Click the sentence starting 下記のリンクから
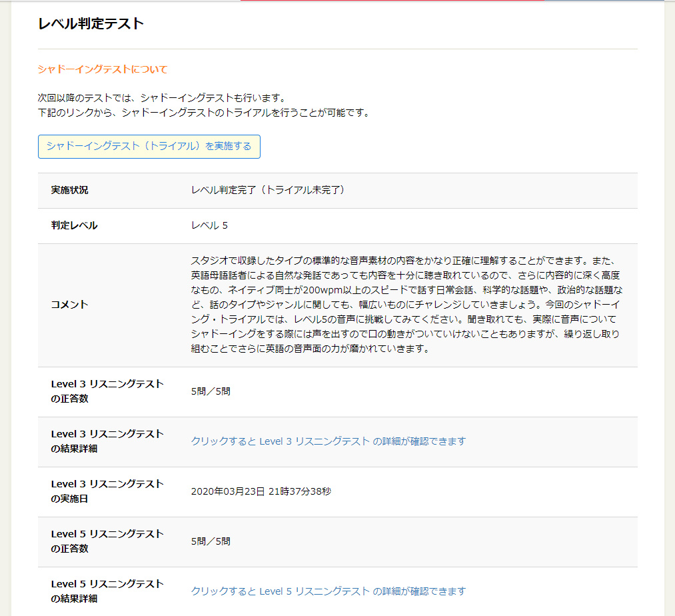This screenshot has height=616, width=675. (204, 113)
